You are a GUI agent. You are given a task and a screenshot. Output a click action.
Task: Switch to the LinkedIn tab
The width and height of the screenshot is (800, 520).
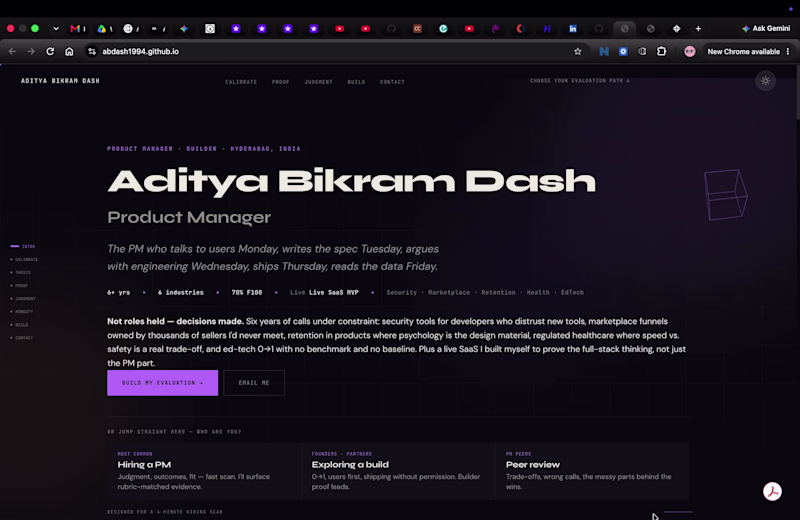pos(573,29)
